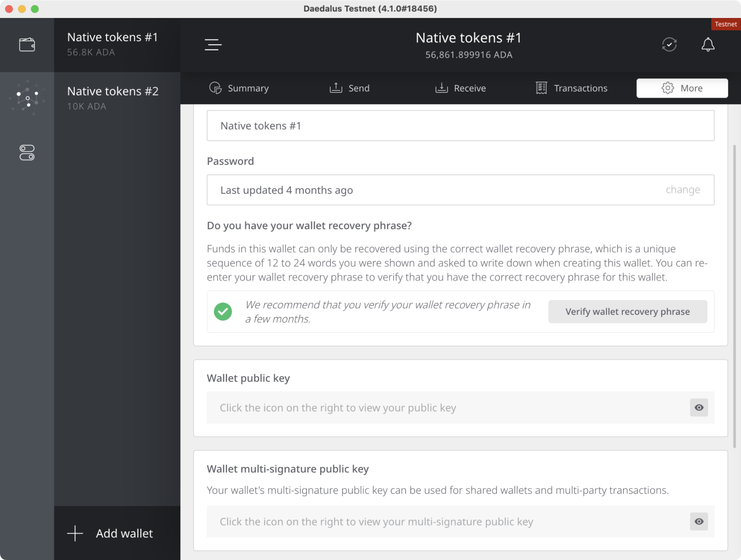The height and width of the screenshot is (560, 741).
Task: Open the staking network icon in sidebar
Action: coord(27,98)
